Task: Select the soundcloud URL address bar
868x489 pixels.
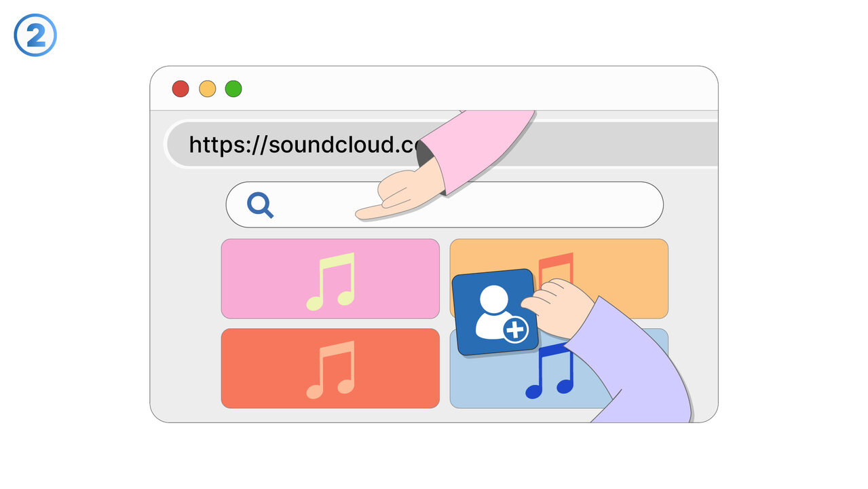Action: pyautogui.click(x=299, y=145)
